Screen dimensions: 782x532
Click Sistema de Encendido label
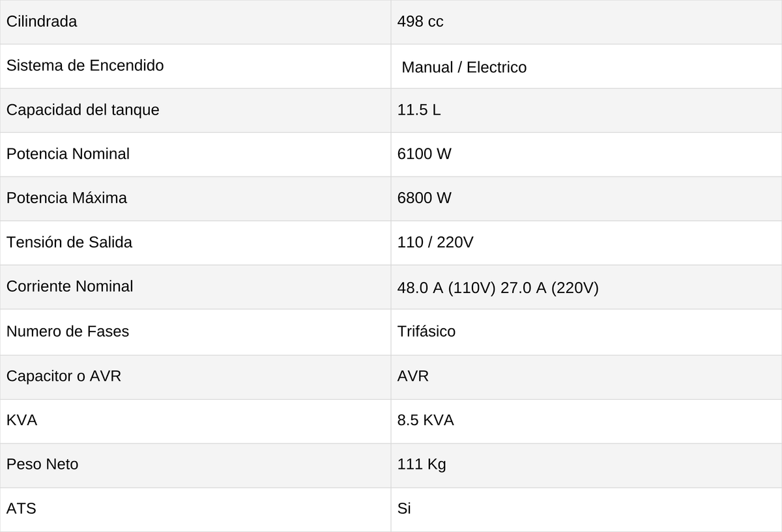[85, 65]
